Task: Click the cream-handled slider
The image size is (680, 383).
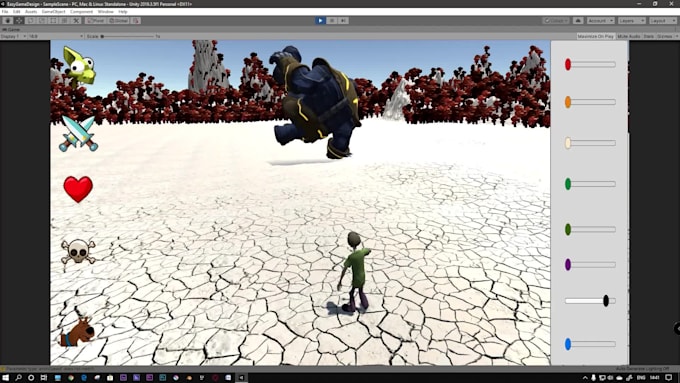Action: (590, 143)
